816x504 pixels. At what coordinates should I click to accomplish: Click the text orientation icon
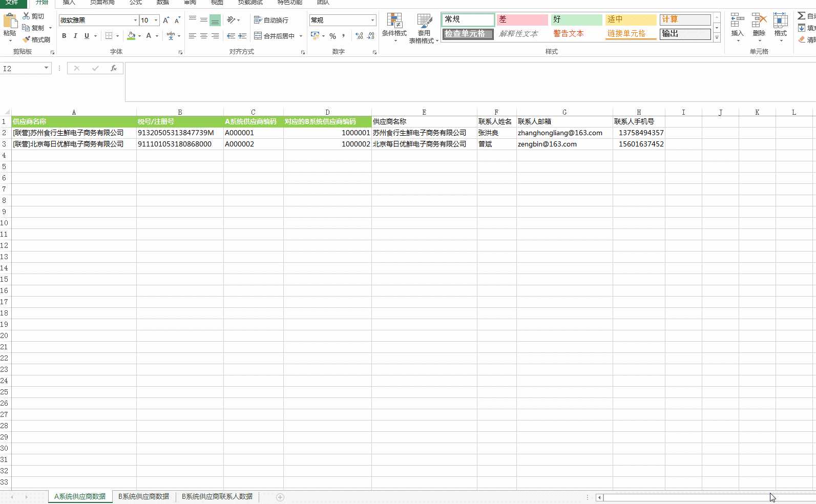pyautogui.click(x=231, y=20)
